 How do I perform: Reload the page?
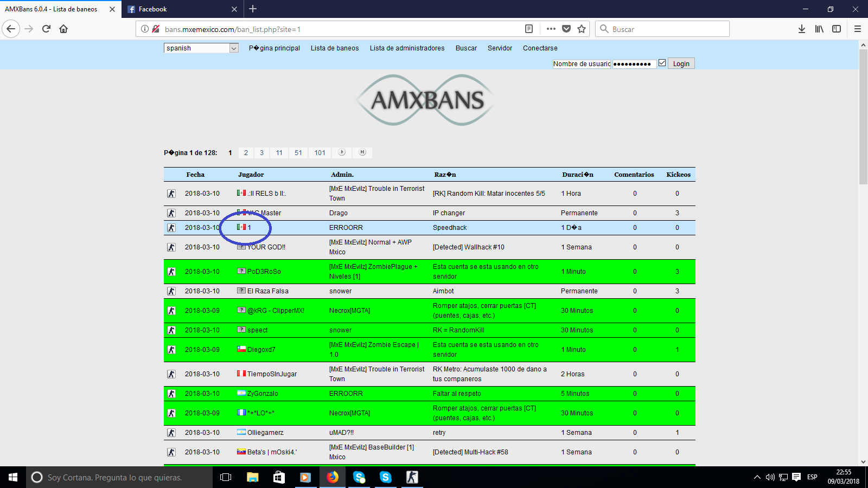pos(46,29)
